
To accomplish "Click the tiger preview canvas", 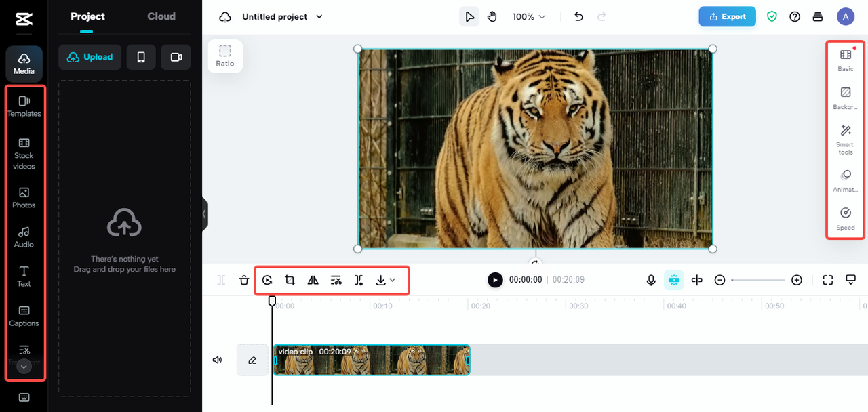I will click(535, 148).
